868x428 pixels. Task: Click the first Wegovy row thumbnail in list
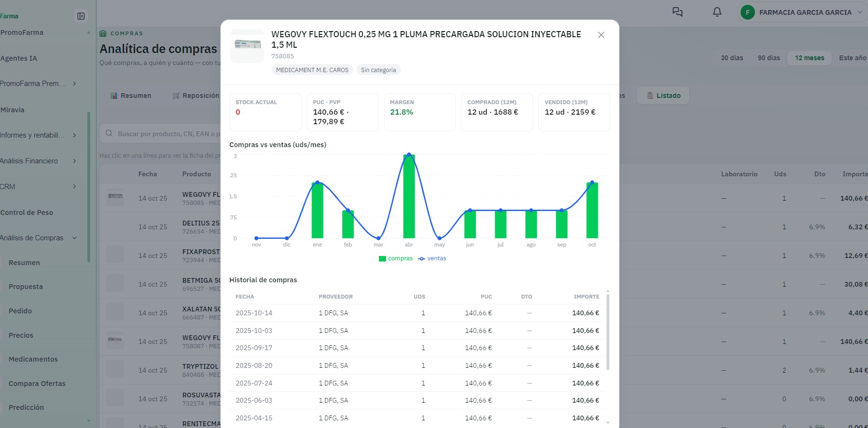(115, 197)
